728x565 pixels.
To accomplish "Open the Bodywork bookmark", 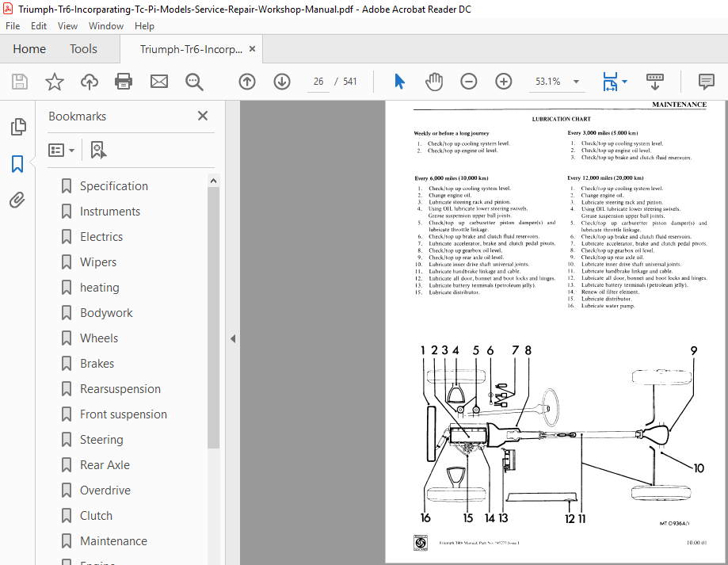I will (106, 313).
